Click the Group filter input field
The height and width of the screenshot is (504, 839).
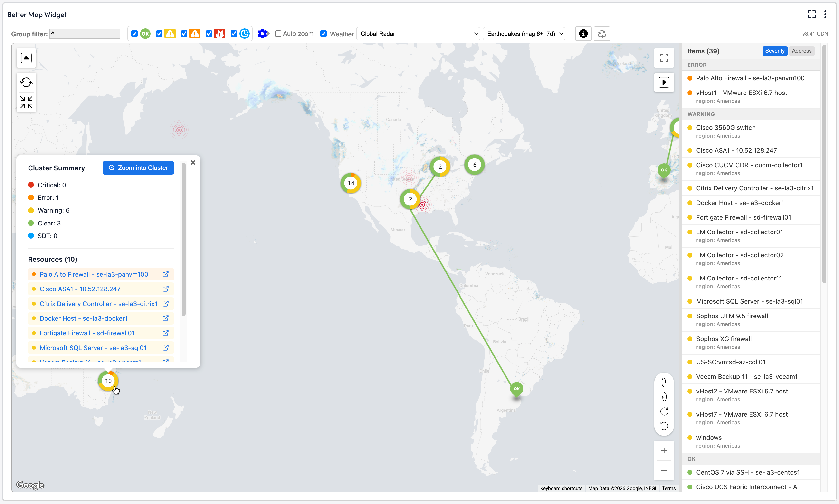(x=85, y=34)
